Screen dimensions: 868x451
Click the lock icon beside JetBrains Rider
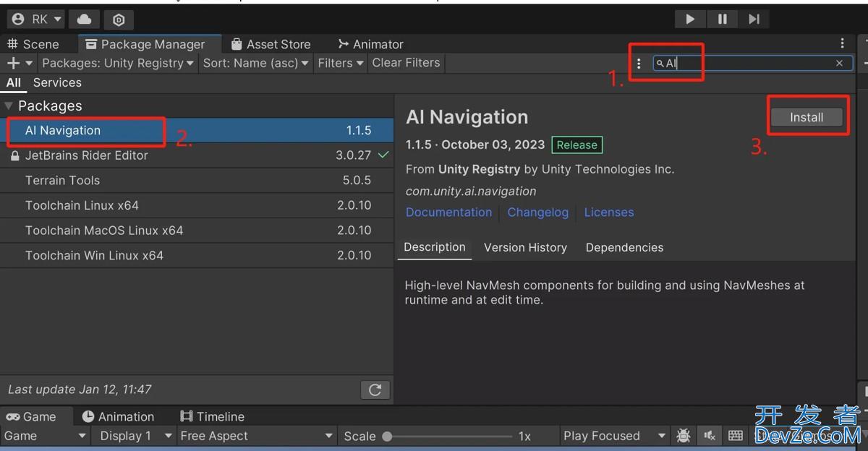14,155
